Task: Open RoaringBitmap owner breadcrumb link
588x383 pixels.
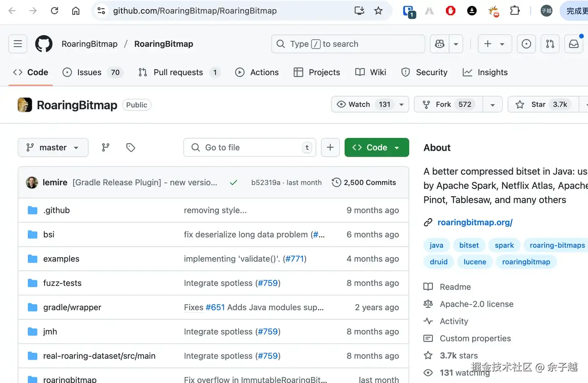Action: [x=89, y=44]
